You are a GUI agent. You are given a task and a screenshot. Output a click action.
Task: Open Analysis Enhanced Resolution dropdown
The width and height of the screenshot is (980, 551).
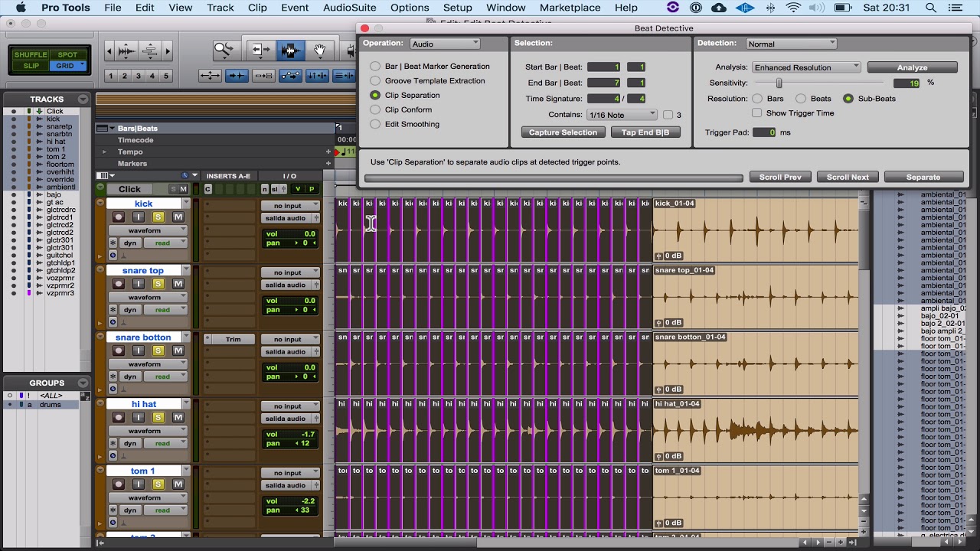(x=806, y=67)
